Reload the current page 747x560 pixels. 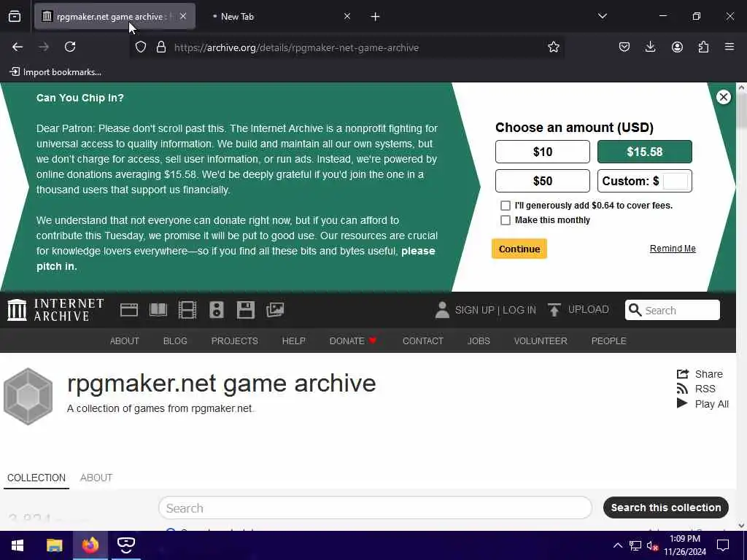pos(70,47)
